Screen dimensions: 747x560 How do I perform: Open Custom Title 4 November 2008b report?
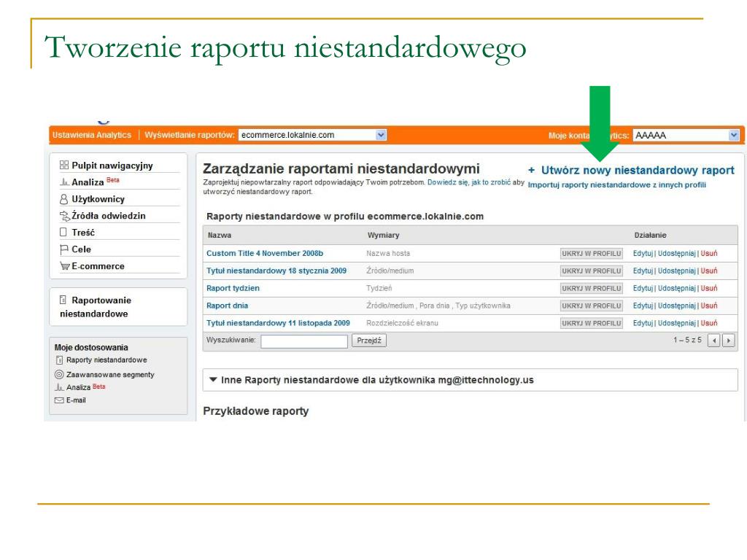(x=265, y=253)
